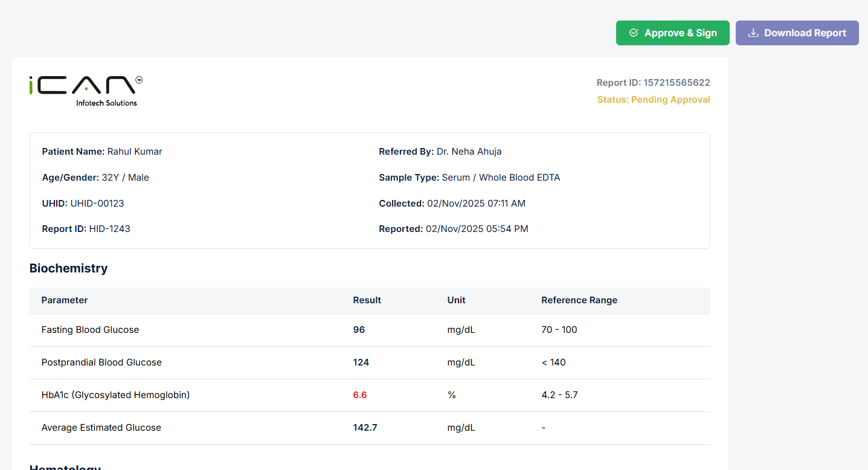
Task: Click the UHID-00123 value
Action: point(97,204)
